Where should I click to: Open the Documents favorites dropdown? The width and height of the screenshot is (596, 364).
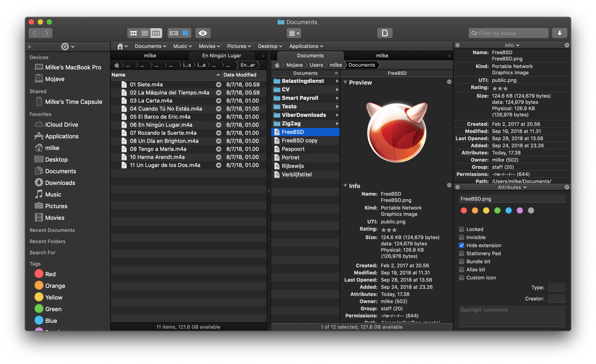(x=150, y=46)
